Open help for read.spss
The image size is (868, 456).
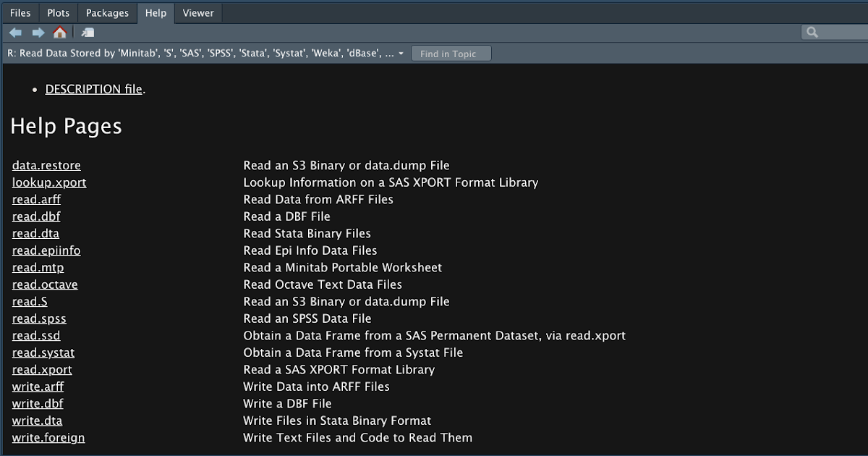point(39,318)
